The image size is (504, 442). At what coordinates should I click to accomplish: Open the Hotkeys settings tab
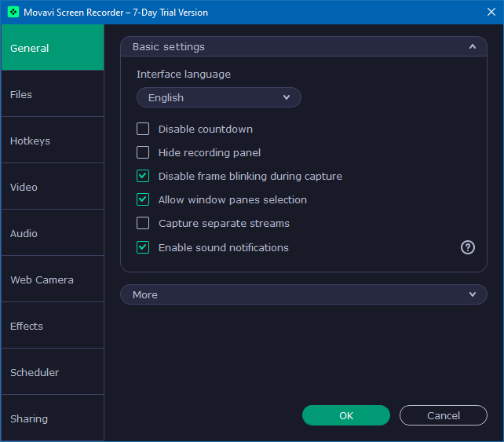pyautogui.click(x=52, y=141)
